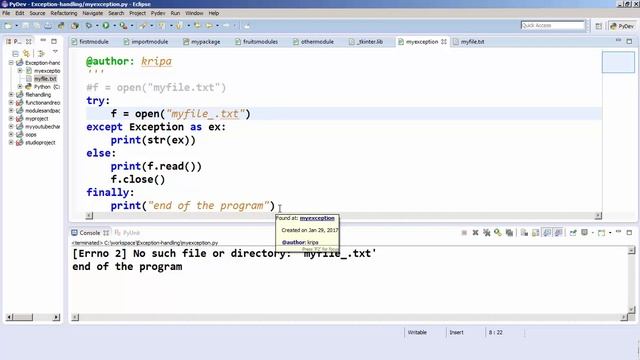Click in the Quick Access field

pyautogui.click(x=553, y=25)
